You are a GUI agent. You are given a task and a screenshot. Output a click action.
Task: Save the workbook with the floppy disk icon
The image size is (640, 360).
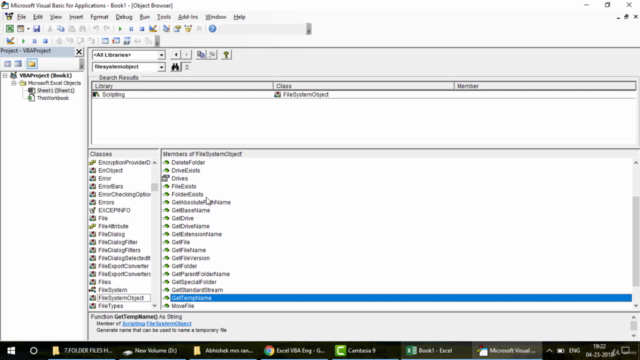click(37, 29)
